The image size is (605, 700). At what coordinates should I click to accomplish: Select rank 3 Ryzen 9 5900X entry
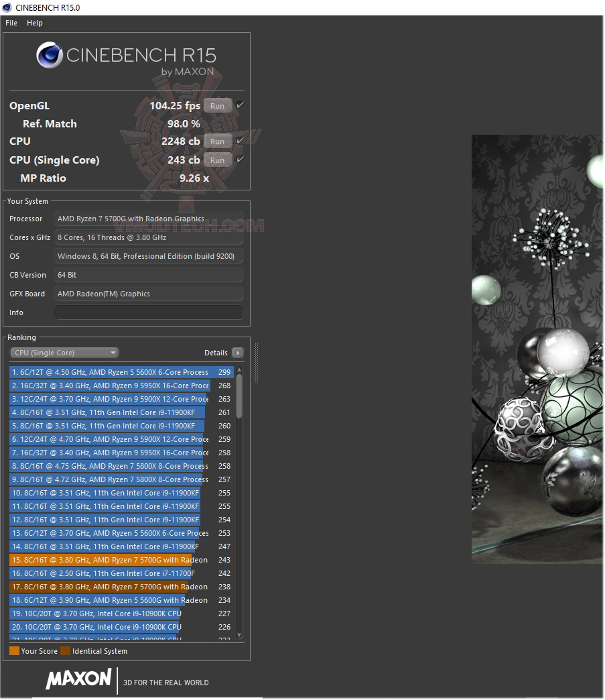click(121, 399)
